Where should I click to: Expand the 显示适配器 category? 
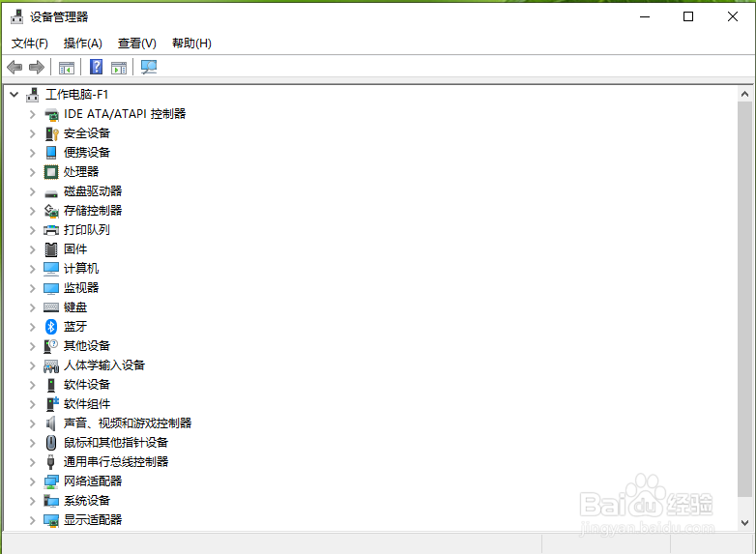click(x=32, y=520)
